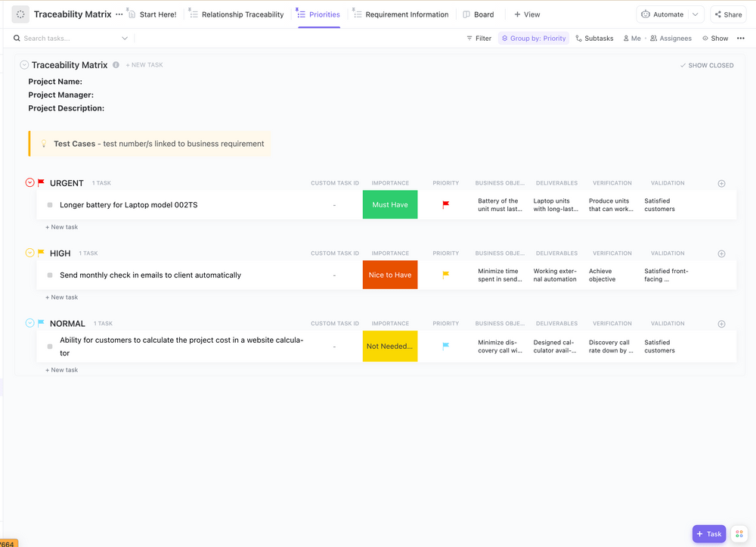Collapse the Normal priority group
The image size is (756, 547).
tap(30, 323)
